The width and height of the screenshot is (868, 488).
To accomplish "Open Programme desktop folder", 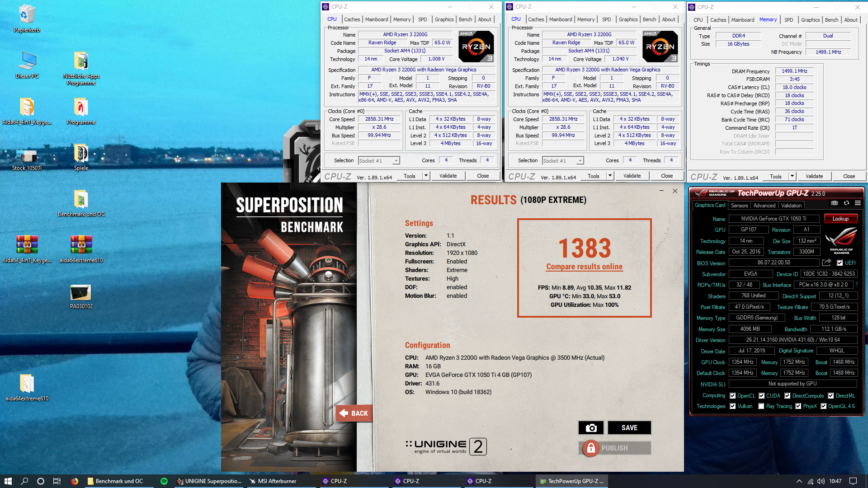I will tap(81, 111).
